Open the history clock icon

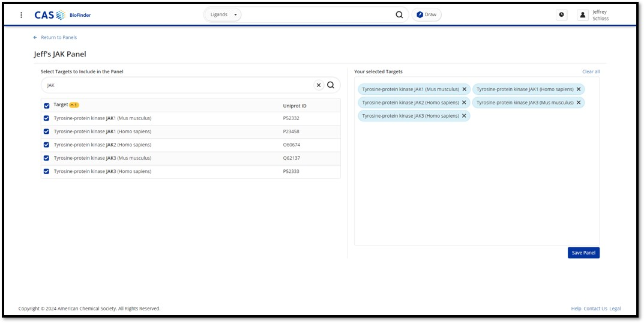pyautogui.click(x=561, y=15)
